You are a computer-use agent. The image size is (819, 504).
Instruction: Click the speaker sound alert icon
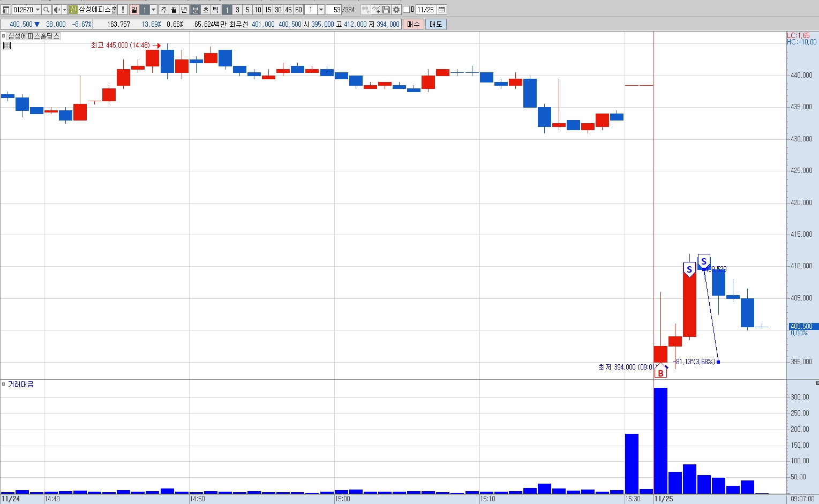point(57,10)
